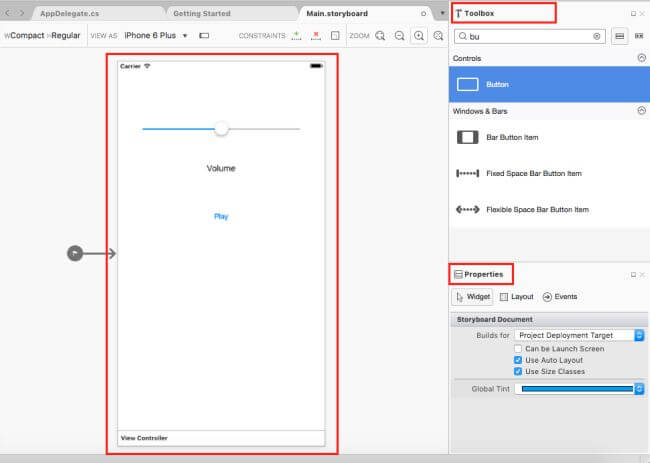
Task: Click the Carrier status bar on canvas
Action: [x=221, y=66]
